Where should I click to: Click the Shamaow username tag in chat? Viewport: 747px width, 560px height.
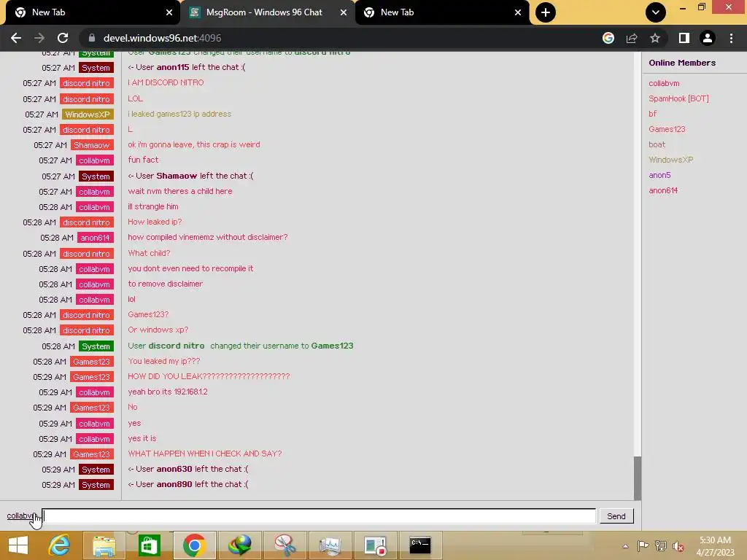tap(92, 145)
